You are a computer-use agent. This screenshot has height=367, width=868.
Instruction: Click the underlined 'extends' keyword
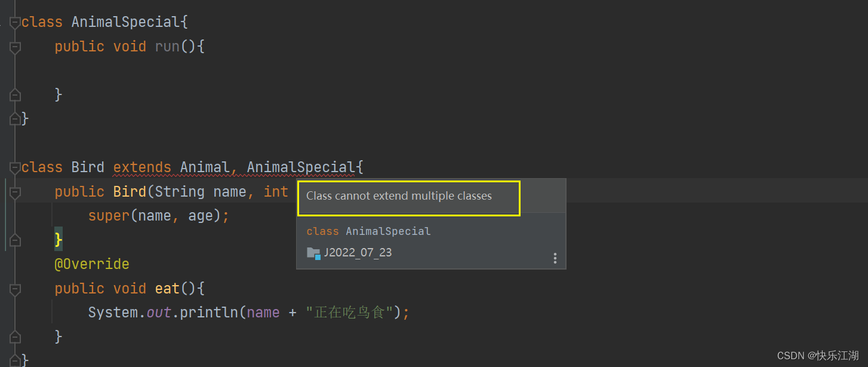(142, 167)
